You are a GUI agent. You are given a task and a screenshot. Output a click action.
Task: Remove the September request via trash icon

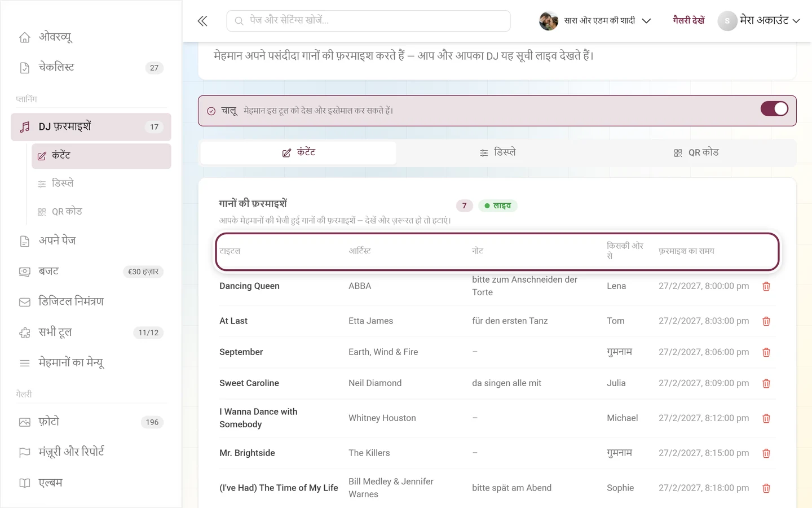766,352
